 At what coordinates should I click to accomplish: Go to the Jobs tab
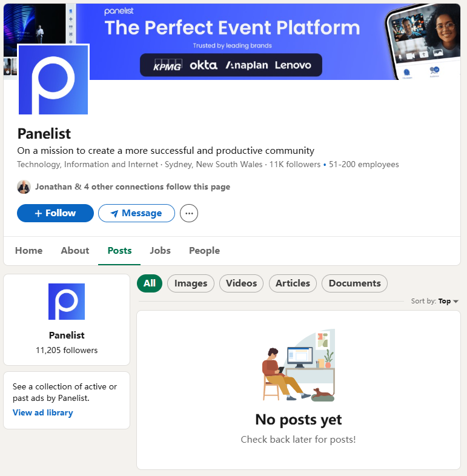(161, 251)
